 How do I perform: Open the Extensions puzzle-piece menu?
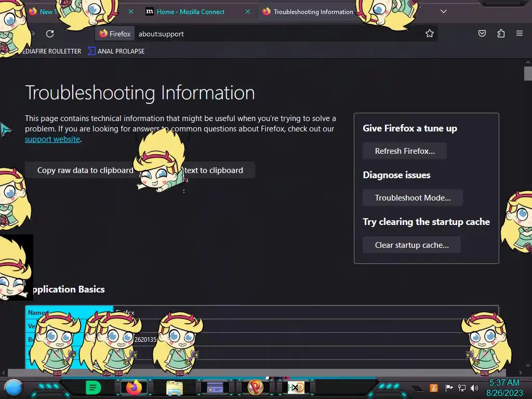click(501, 33)
